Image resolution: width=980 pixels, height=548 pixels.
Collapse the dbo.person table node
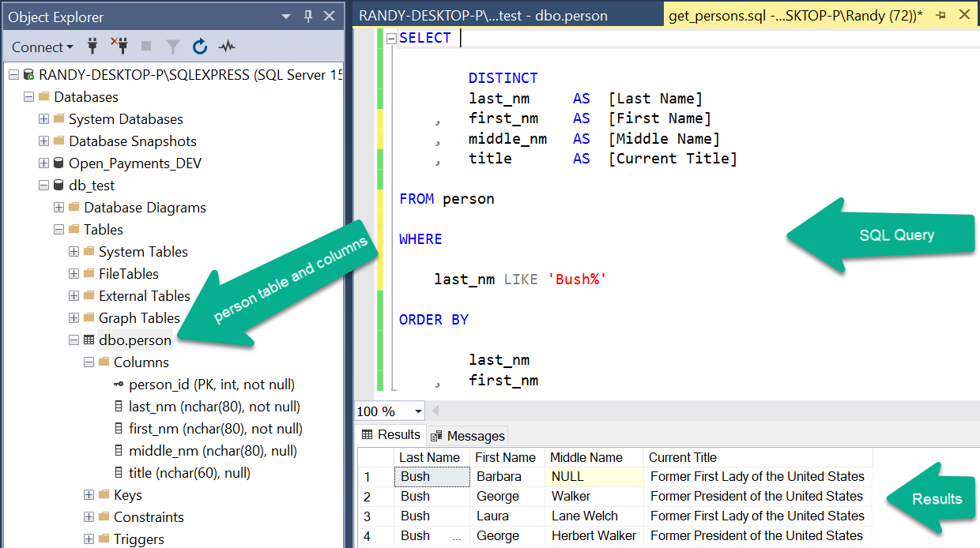tap(73, 340)
